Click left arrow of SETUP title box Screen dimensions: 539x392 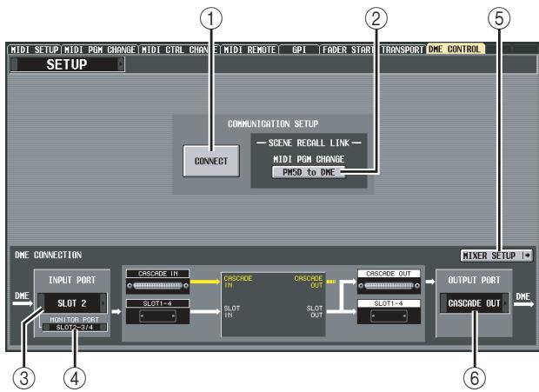[x=14, y=64]
